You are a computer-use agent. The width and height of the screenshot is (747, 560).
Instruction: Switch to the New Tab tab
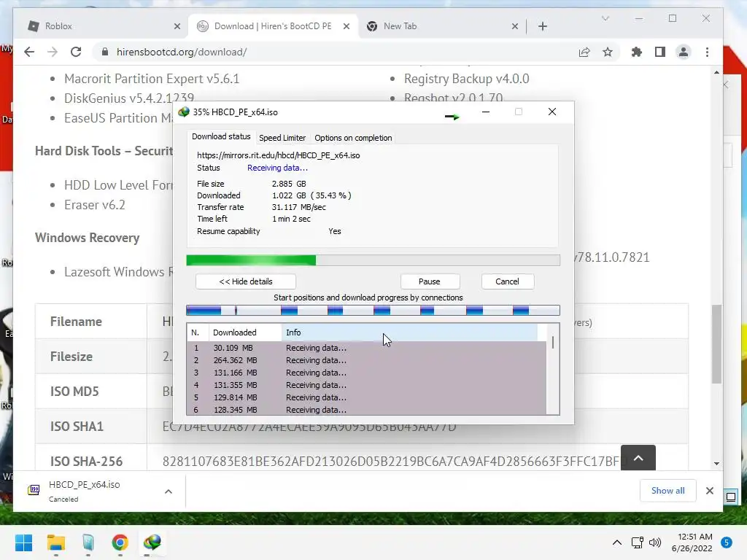(441, 26)
